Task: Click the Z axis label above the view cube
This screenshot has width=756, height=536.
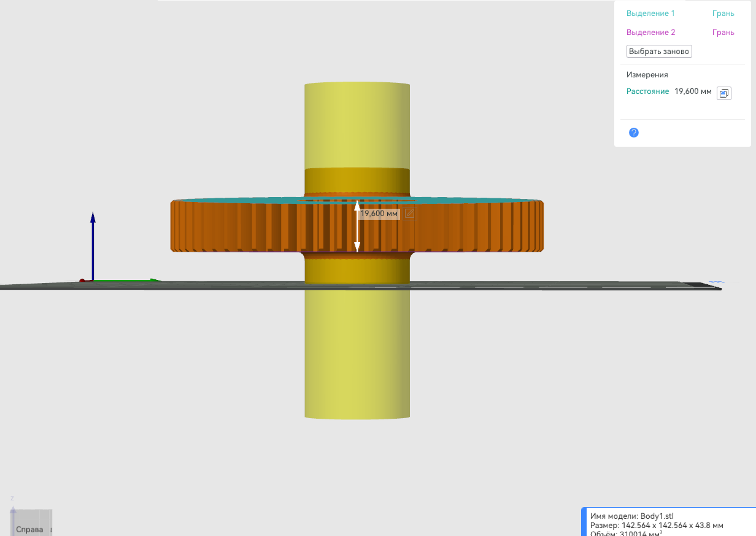Action: coord(12,498)
